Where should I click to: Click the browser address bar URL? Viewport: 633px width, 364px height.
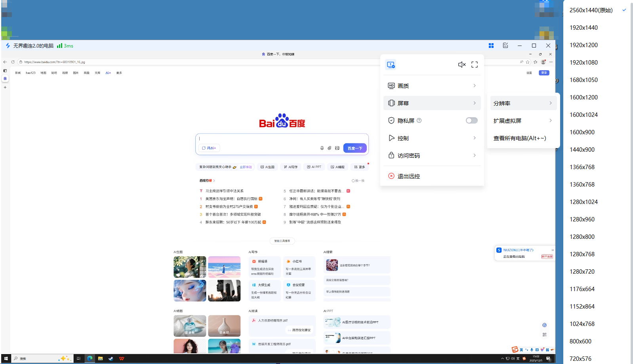tap(55, 62)
